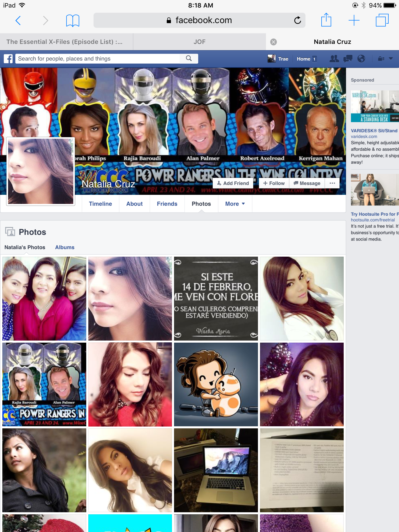The height and width of the screenshot is (532, 399).
Task: Open the three-dots profile options
Action: click(332, 183)
